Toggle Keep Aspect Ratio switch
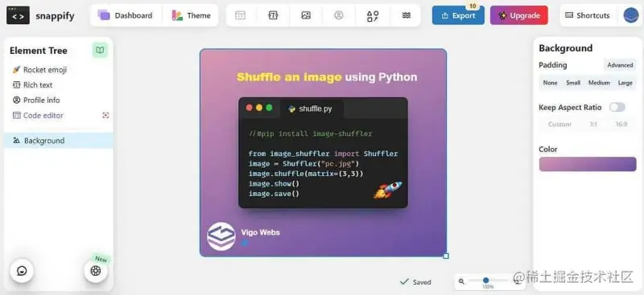 [x=617, y=108]
